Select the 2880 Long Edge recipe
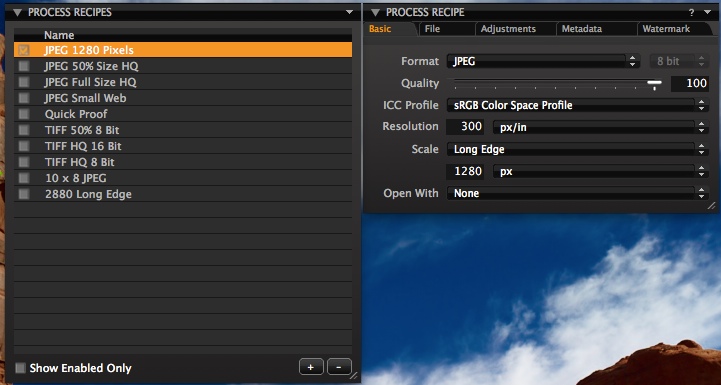The height and width of the screenshot is (385, 721). click(x=183, y=194)
